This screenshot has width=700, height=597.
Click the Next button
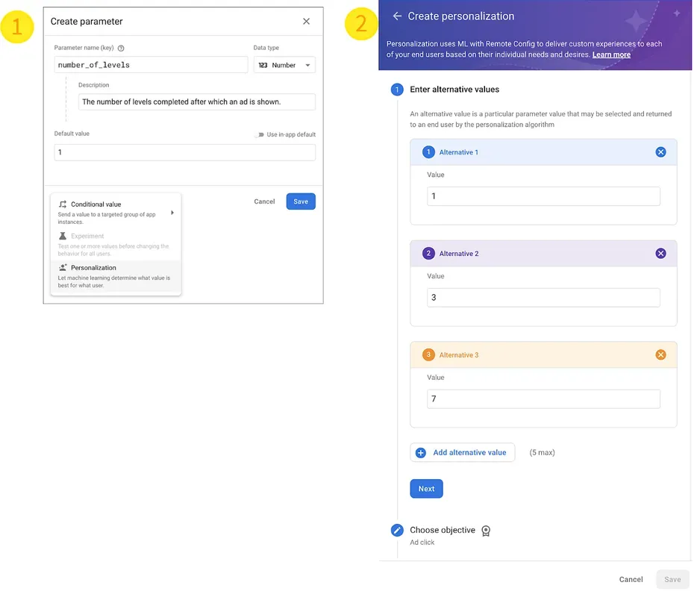(426, 489)
